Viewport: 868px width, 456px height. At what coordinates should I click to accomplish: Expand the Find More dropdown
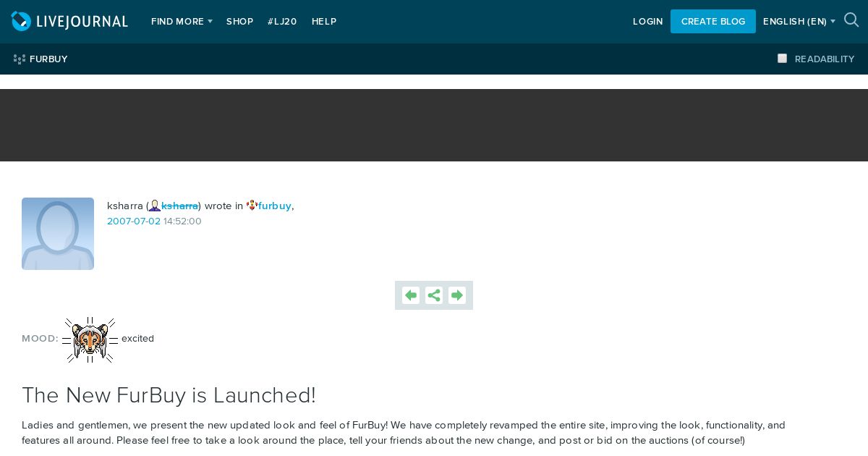(182, 22)
